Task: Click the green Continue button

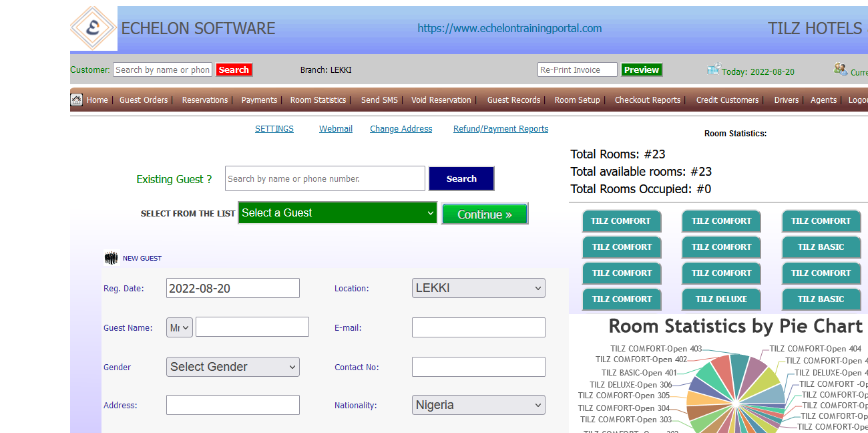Action: pyautogui.click(x=485, y=214)
